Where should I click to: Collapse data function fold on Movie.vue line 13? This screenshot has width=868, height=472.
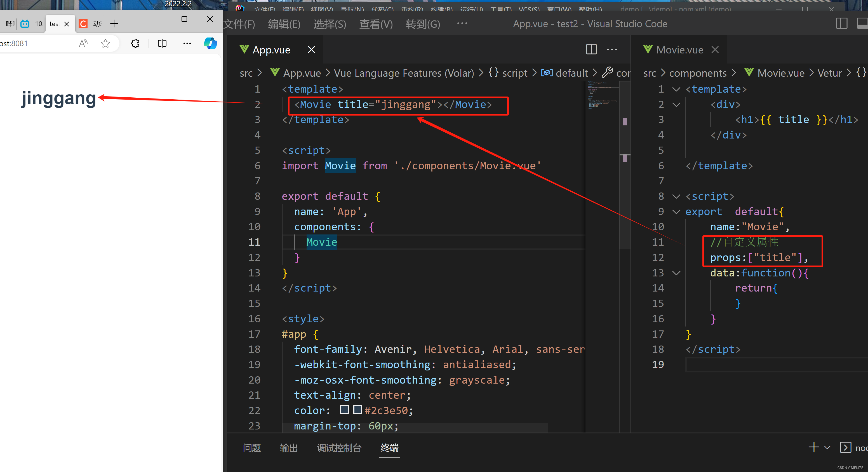coord(676,273)
